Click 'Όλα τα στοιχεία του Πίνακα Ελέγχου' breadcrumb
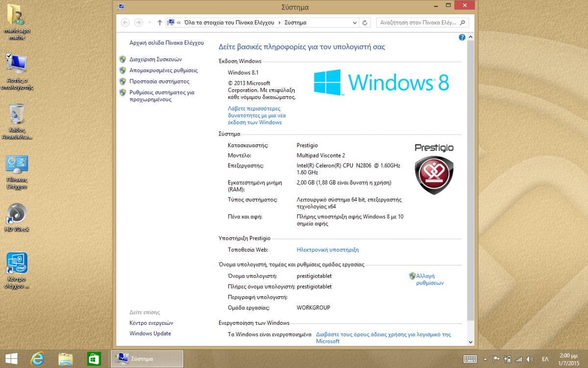 point(229,23)
